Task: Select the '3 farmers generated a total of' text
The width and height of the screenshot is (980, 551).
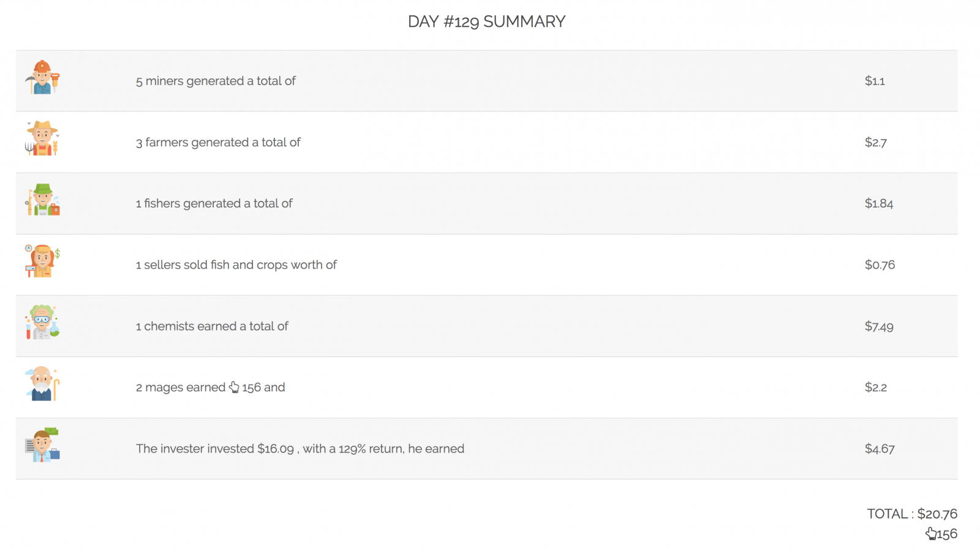Action: [218, 142]
